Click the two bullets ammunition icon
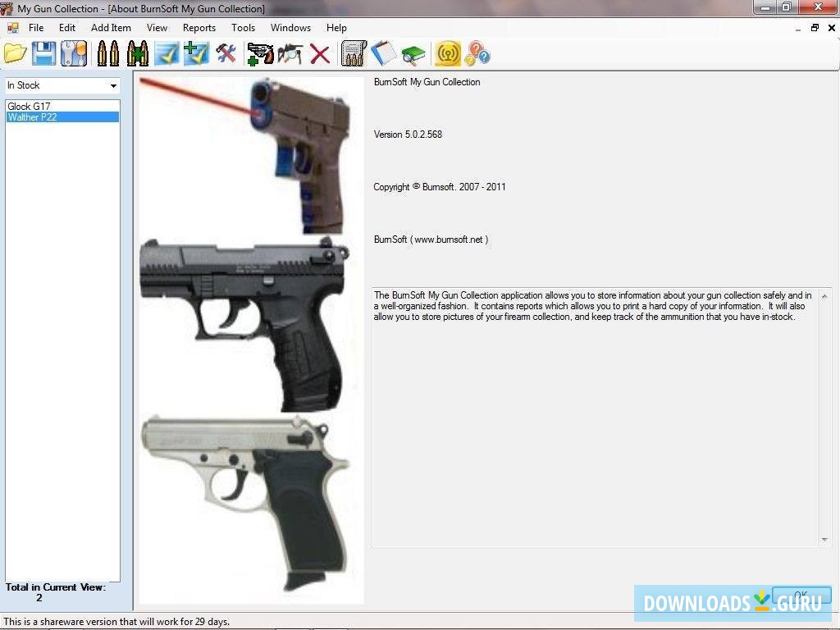The height and width of the screenshot is (630, 840). [107, 53]
